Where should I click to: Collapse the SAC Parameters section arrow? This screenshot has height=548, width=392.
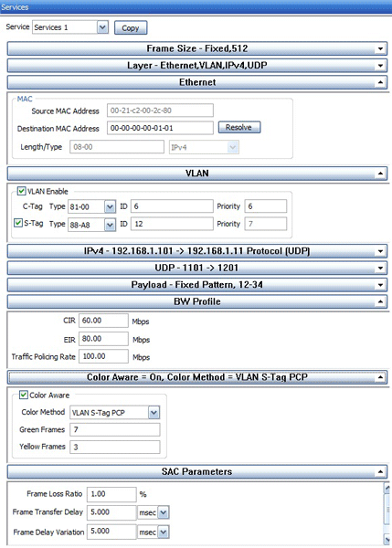click(380, 472)
